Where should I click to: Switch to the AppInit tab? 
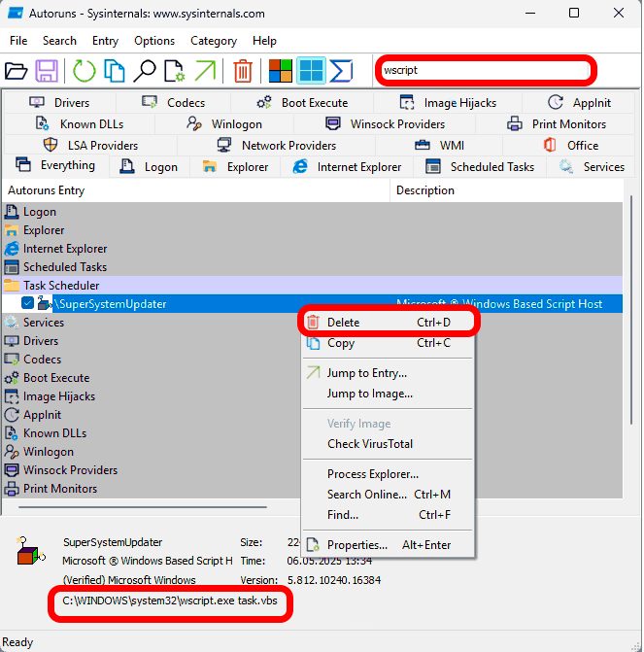pos(579,103)
